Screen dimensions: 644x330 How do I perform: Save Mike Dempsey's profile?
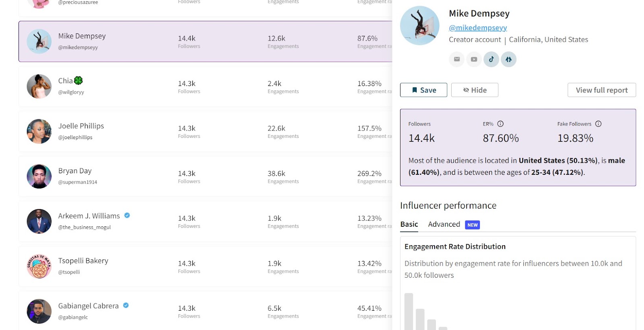pos(423,90)
